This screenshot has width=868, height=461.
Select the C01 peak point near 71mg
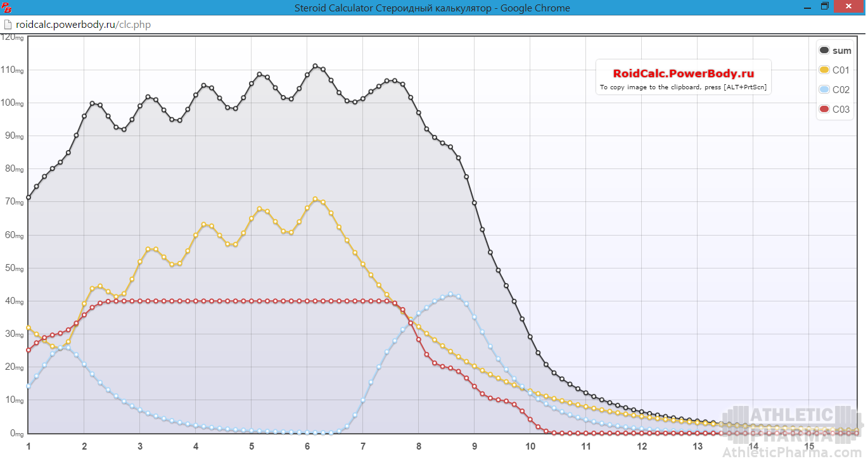[x=316, y=199]
